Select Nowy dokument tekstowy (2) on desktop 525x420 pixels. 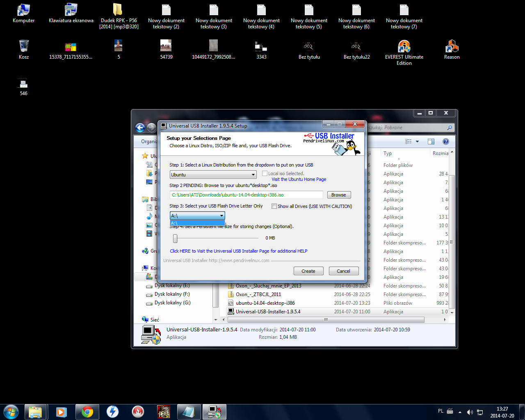pos(166,16)
